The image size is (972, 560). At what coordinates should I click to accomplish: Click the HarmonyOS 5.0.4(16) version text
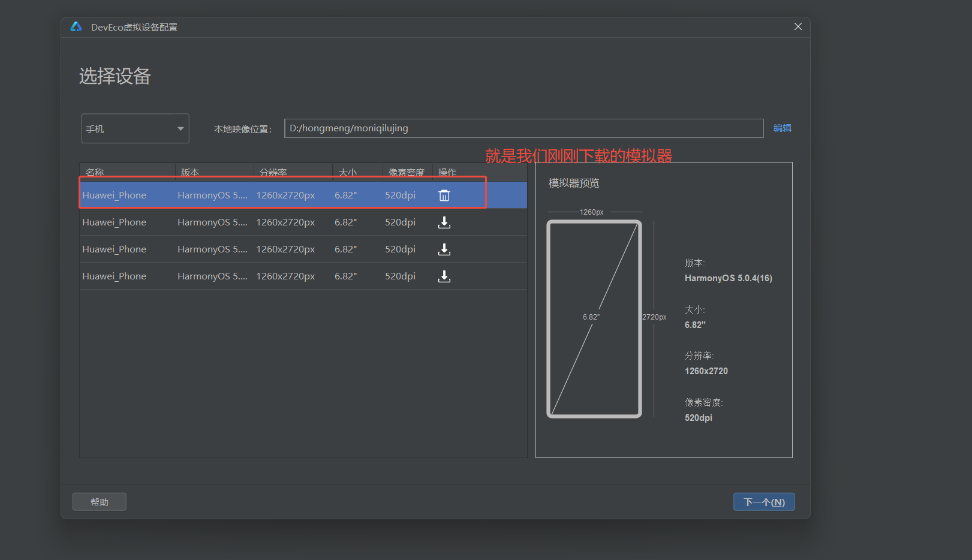coord(729,278)
